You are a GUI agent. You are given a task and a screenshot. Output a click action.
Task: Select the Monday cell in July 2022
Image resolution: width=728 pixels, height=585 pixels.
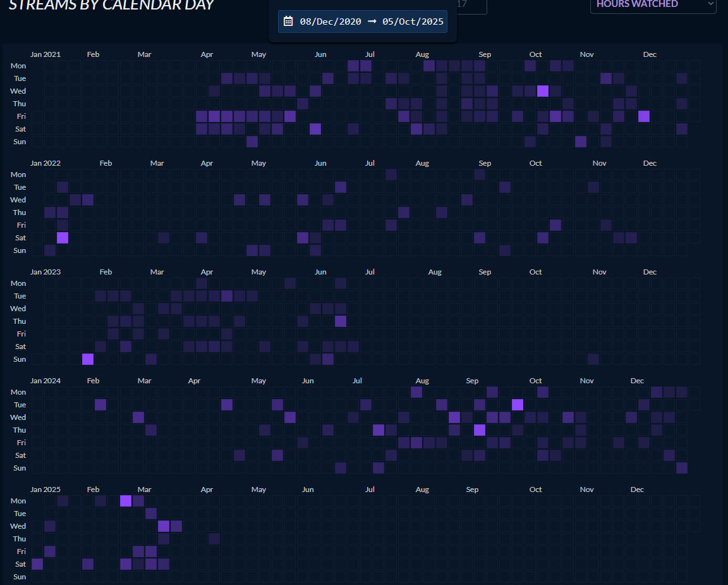point(391,175)
